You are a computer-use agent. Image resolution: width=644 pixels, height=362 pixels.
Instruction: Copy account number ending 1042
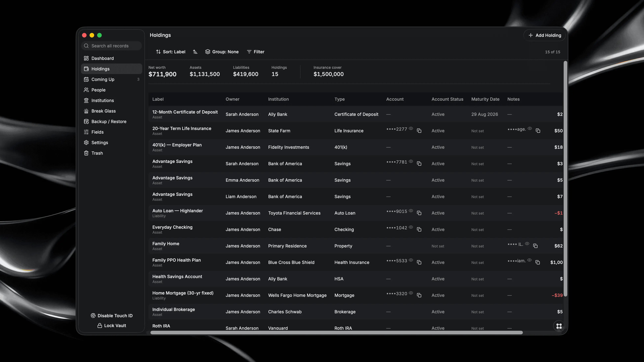(x=419, y=230)
